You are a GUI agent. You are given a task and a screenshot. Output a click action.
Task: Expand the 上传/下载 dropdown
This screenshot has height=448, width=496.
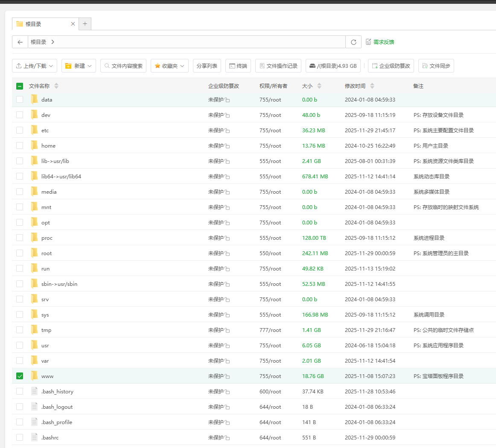(35, 66)
